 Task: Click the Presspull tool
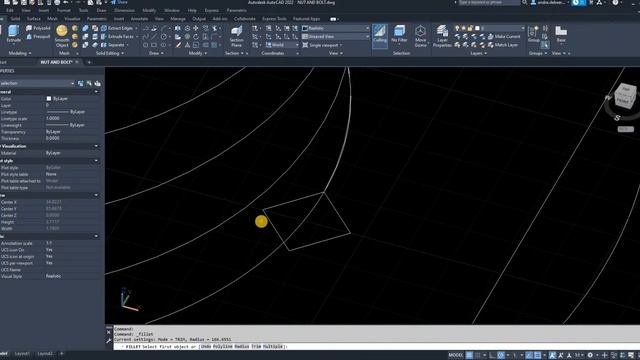click(x=38, y=37)
